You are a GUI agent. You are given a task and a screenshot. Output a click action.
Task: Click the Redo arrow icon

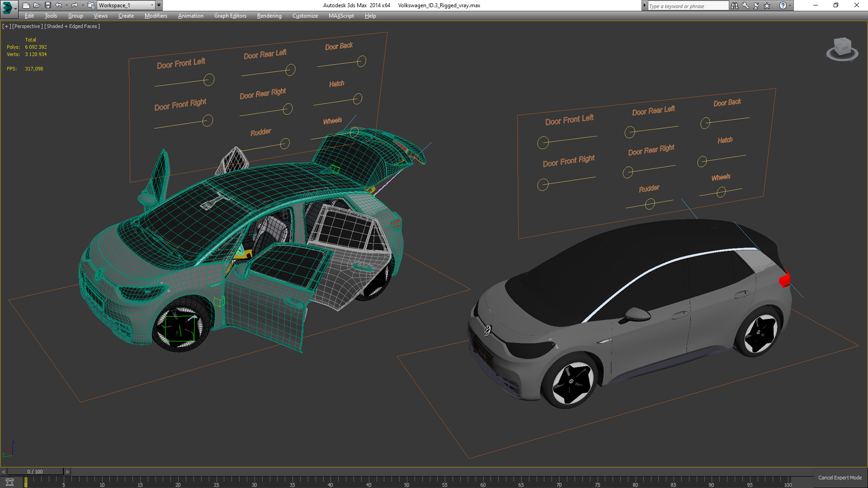(x=75, y=5)
